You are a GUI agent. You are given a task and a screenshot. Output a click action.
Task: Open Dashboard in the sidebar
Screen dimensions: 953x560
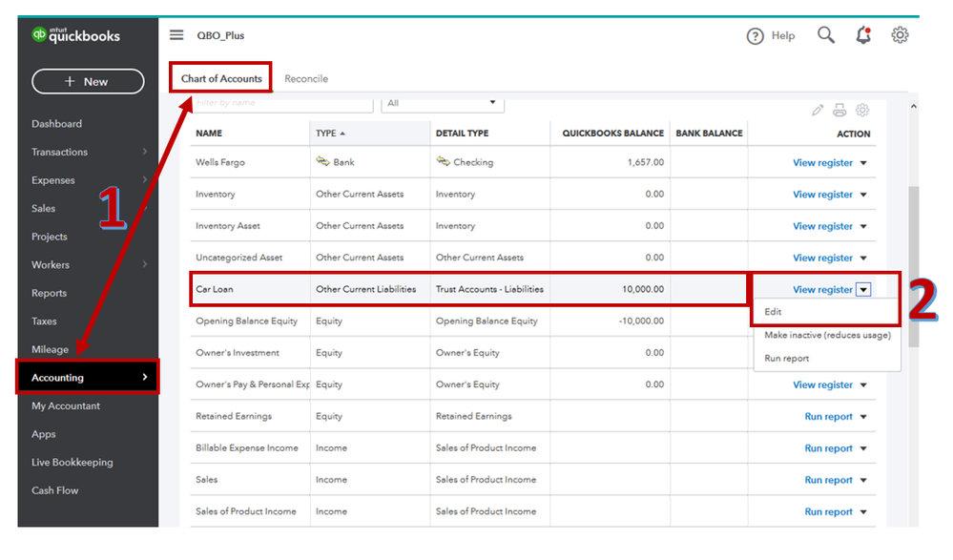tap(56, 123)
